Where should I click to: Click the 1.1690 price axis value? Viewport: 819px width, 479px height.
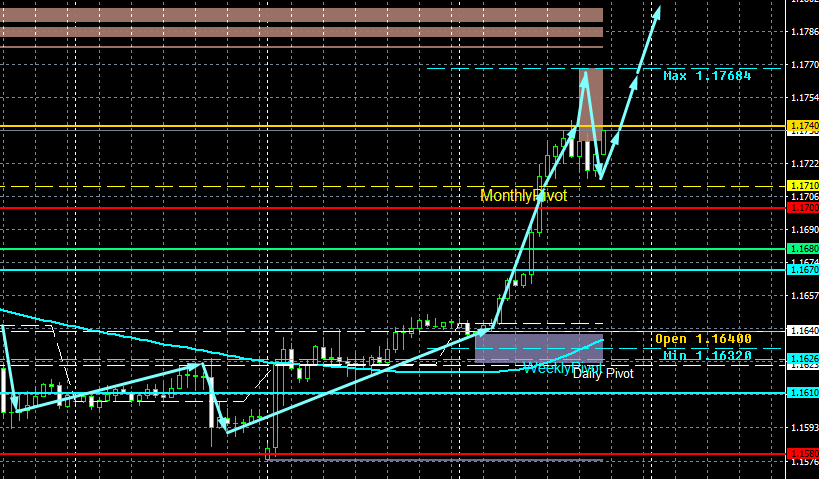point(805,230)
